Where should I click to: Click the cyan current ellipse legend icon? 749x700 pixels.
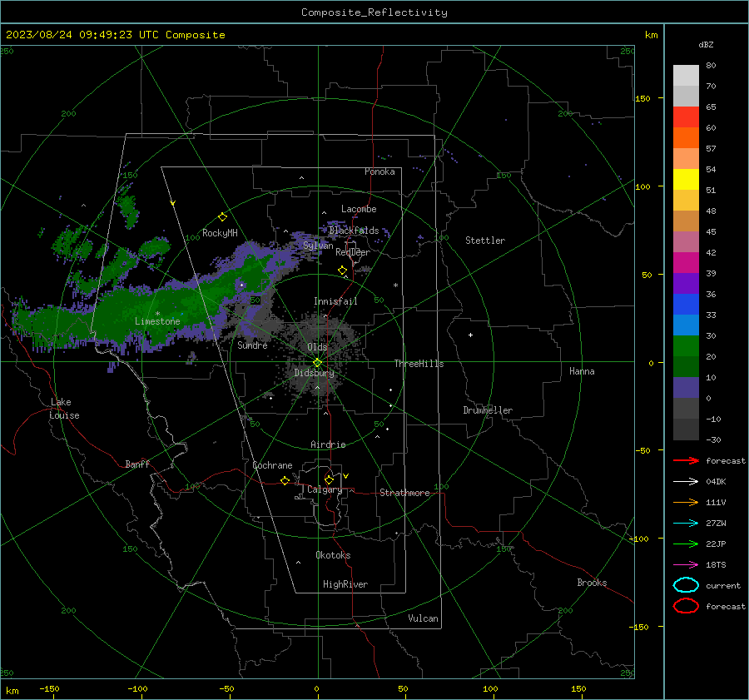686,585
